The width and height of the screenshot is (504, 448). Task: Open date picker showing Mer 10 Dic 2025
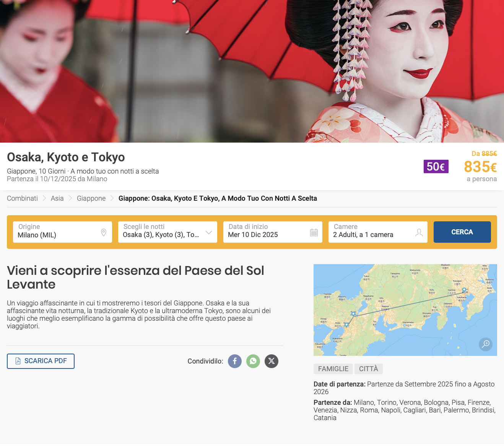pyautogui.click(x=273, y=232)
